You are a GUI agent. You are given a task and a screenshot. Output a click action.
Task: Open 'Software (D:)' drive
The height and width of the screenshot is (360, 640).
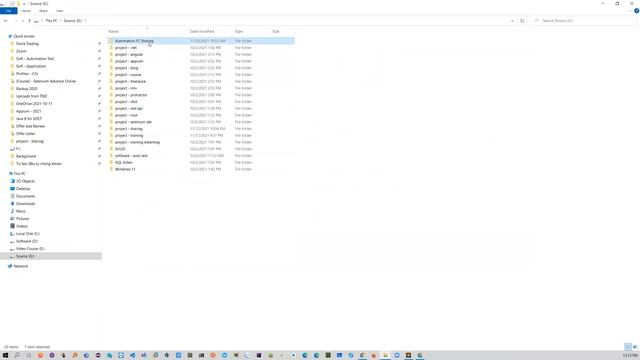[x=27, y=241]
